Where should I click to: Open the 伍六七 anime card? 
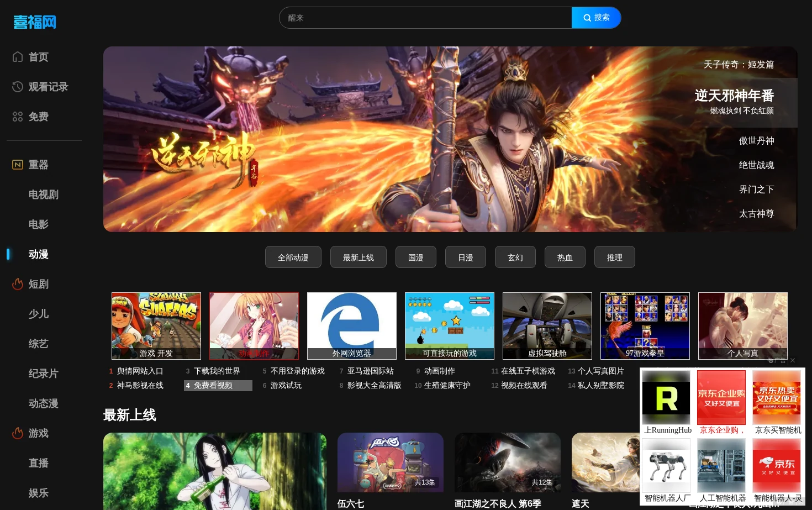click(391, 471)
